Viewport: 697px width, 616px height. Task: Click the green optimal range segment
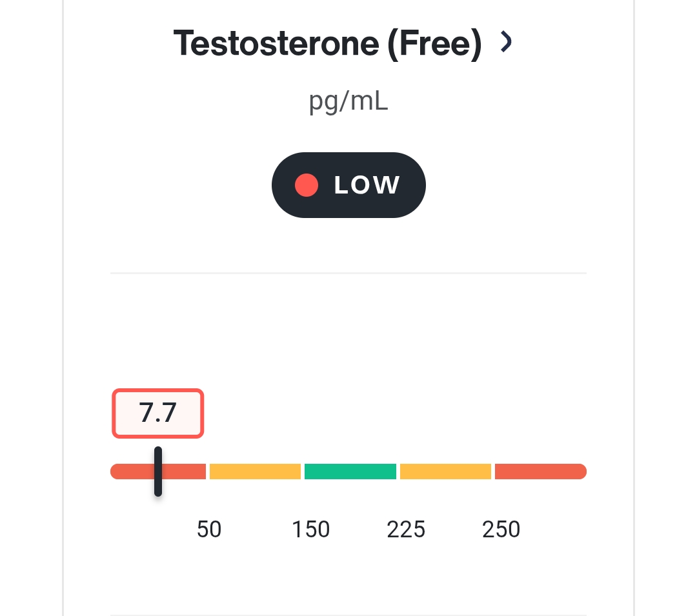[350, 472]
